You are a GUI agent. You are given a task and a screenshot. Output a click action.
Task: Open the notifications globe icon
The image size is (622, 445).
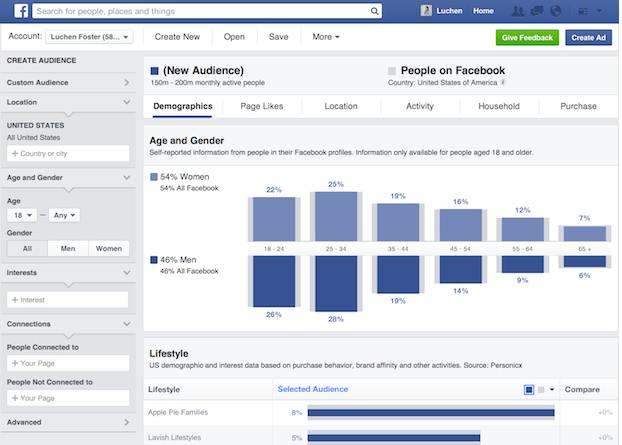tap(555, 11)
